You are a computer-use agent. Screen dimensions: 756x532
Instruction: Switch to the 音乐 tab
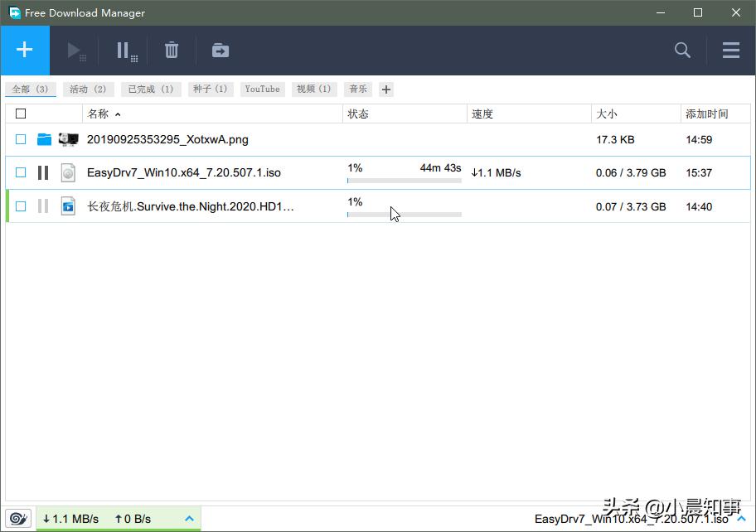pyautogui.click(x=358, y=89)
